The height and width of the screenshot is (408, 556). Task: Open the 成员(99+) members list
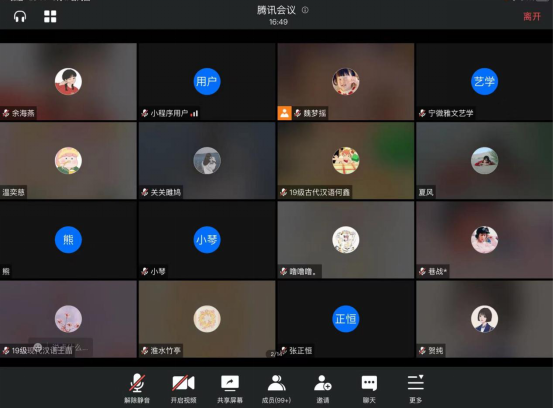[276, 388]
